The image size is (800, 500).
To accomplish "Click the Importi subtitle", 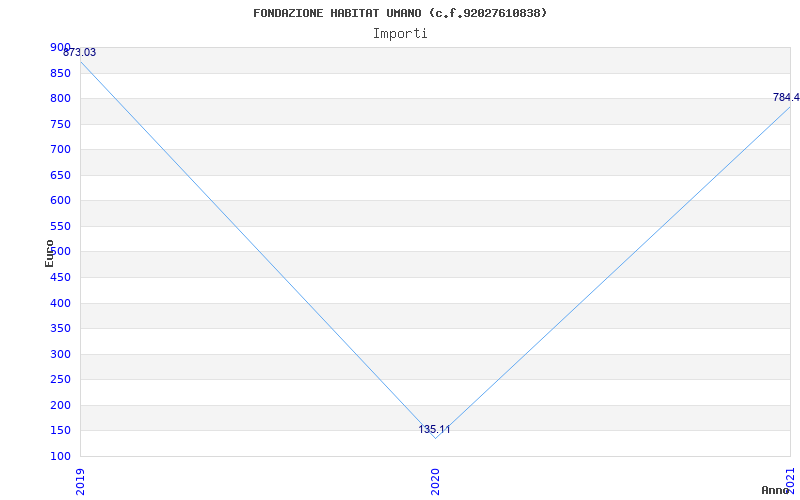I will point(400,34).
